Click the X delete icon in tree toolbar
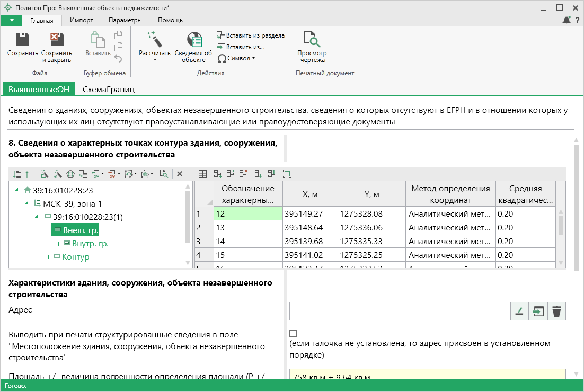The image size is (584, 392). pyautogui.click(x=180, y=174)
